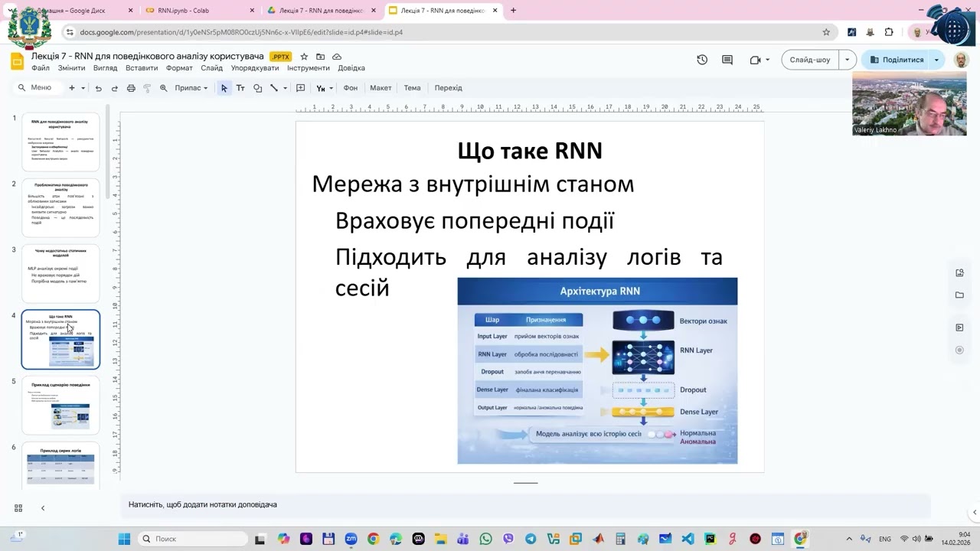Open the Упорядкувати menu
Viewport: 980px width, 551px height.
255,68
